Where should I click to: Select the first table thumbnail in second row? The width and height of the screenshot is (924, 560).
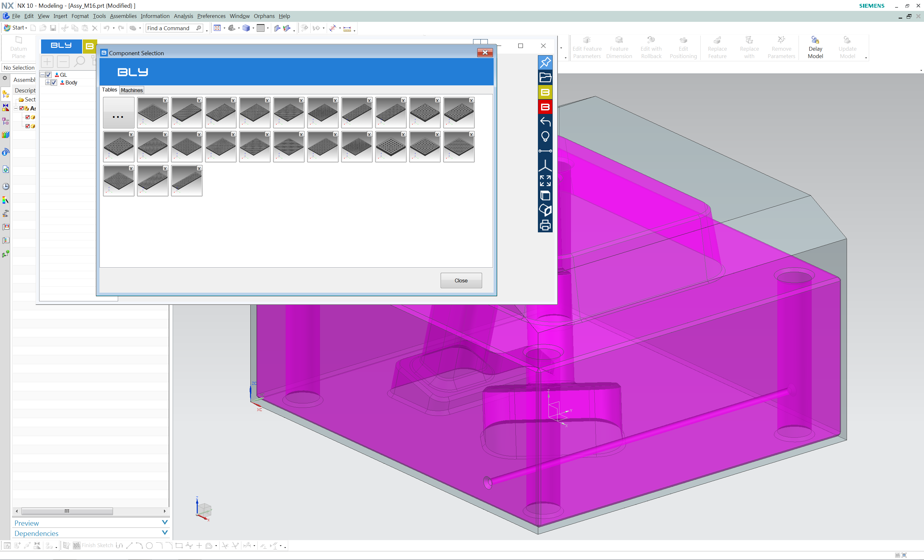(118, 147)
